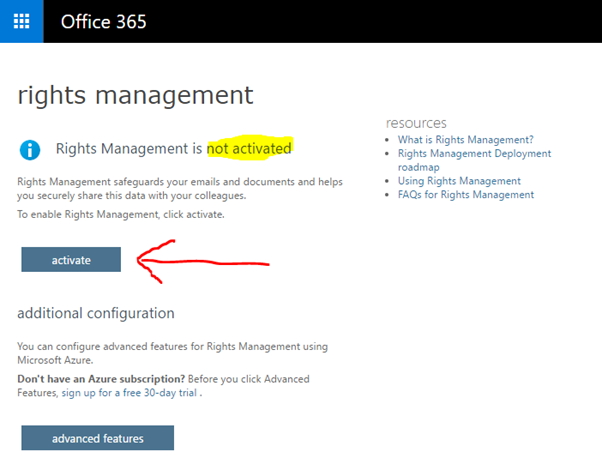Viewport: 602px width, 470px height.
Task: Click the Office 365 title text
Action: [104, 22]
